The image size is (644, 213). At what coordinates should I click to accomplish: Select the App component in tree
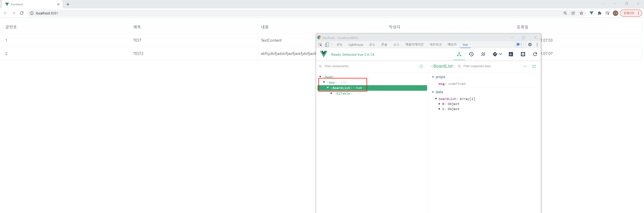click(x=332, y=82)
